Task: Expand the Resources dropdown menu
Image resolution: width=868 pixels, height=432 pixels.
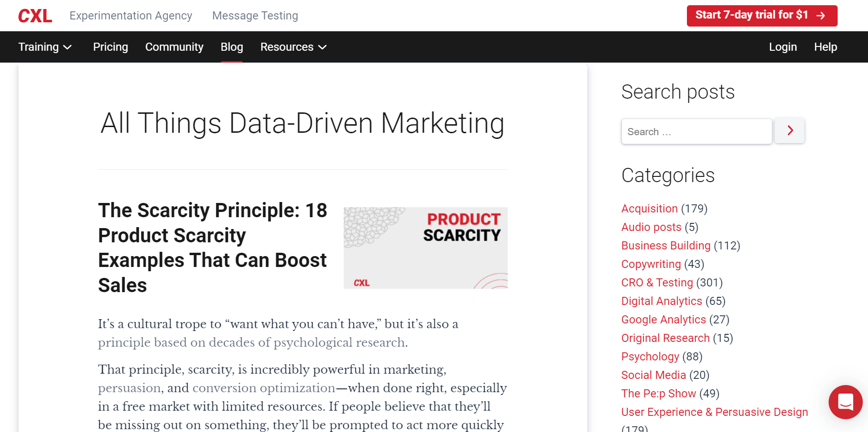Action: pos(293,47)
